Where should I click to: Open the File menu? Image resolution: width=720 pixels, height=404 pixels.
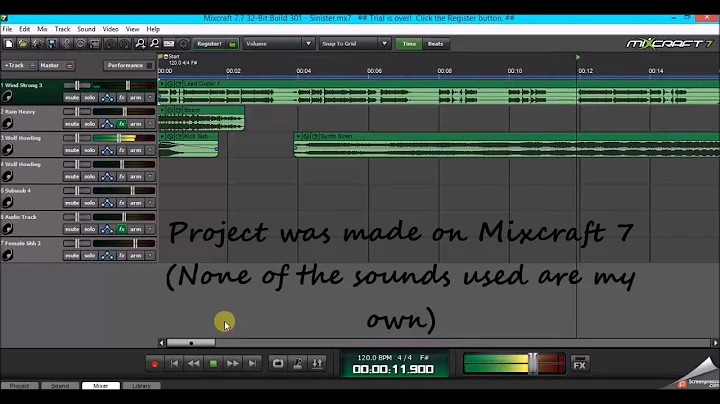[7, 29]
